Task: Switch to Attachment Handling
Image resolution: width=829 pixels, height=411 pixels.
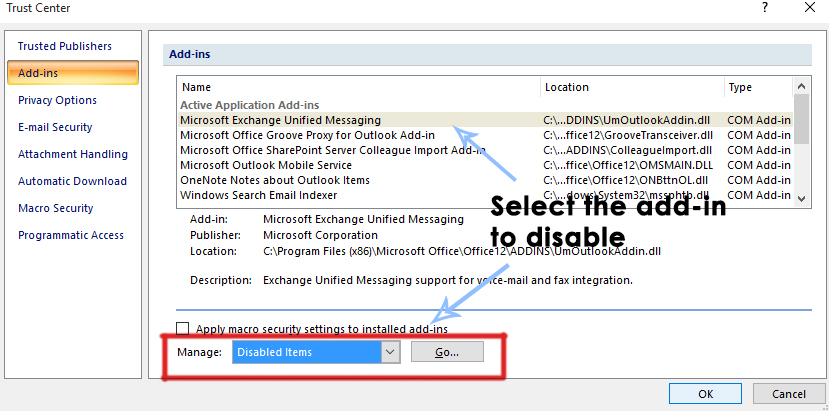Action: click(72, 154)
